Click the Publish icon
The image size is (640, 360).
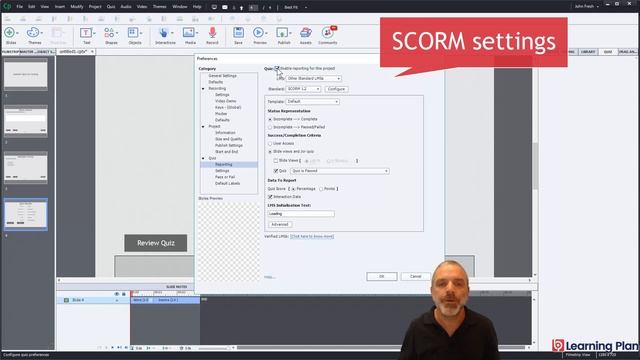pos(282,33)
